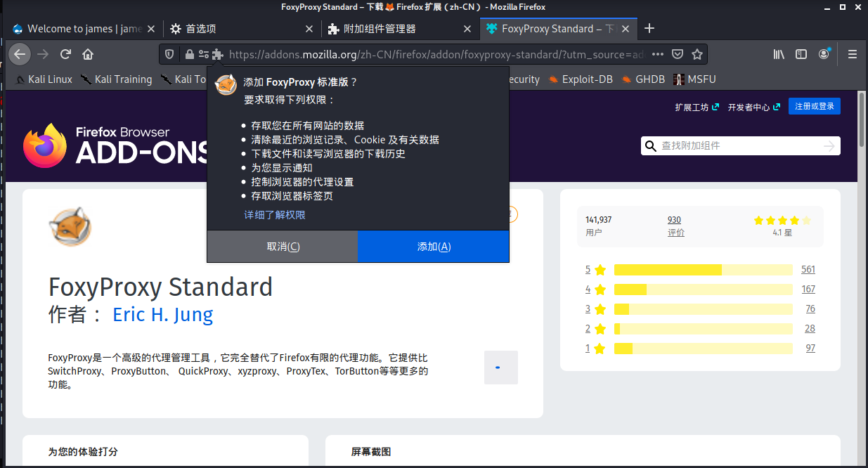Open page actions three-dot menu
Viewport: 868px width, 468px height.
pos(658,54)
